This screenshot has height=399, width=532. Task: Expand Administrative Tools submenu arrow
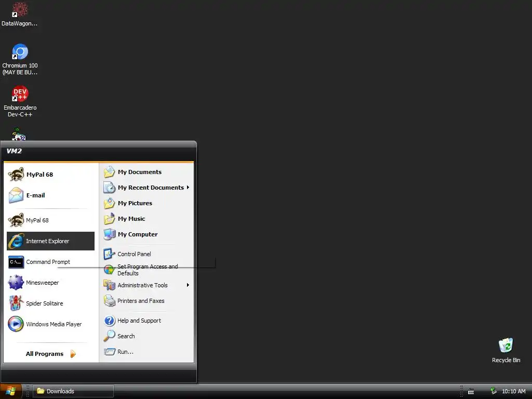[x=188, y=285]
